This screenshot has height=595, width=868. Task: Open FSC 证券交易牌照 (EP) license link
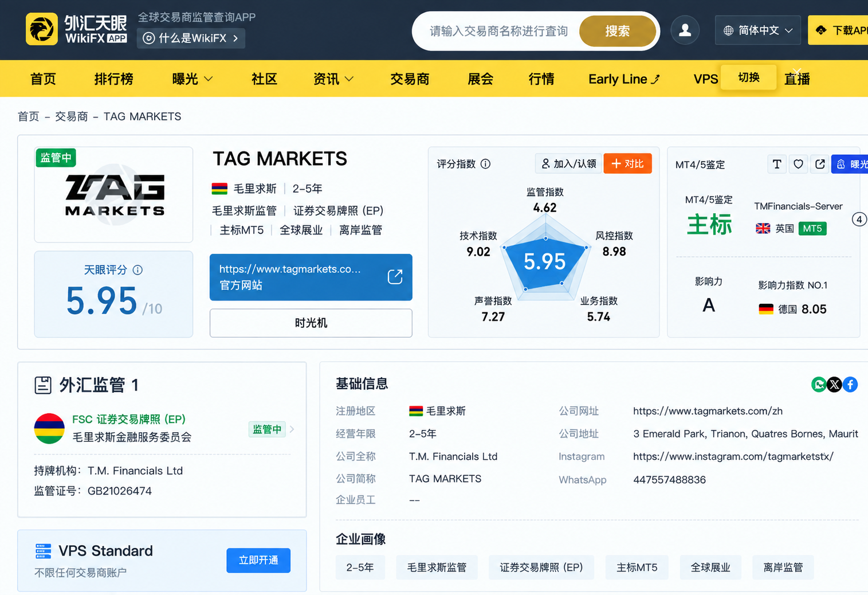pos(129,420)
